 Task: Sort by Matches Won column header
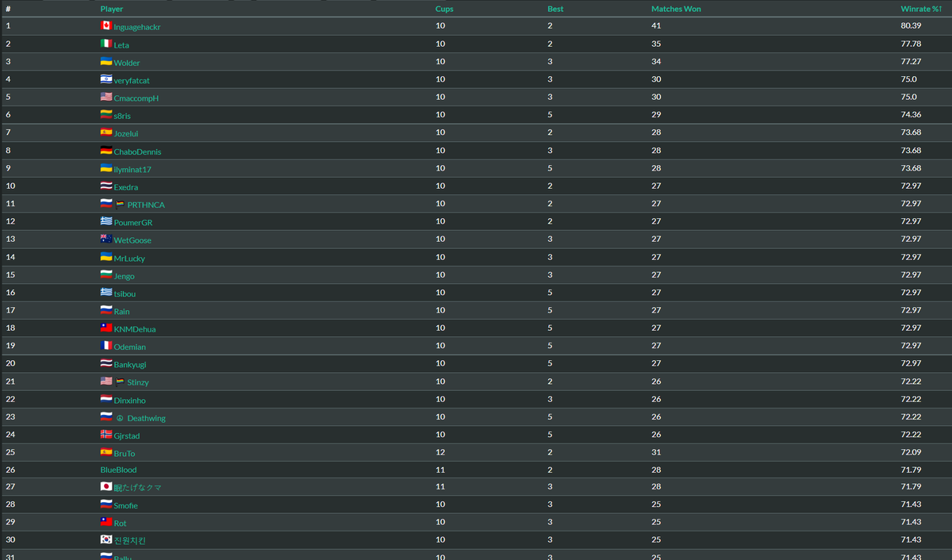(676, 9)
